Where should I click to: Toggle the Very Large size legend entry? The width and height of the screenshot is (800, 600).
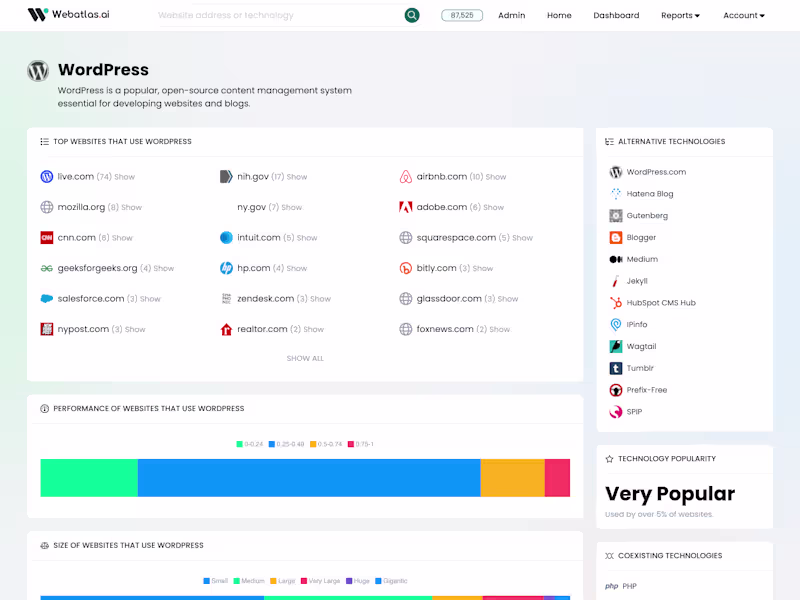(x=320, y=581)
